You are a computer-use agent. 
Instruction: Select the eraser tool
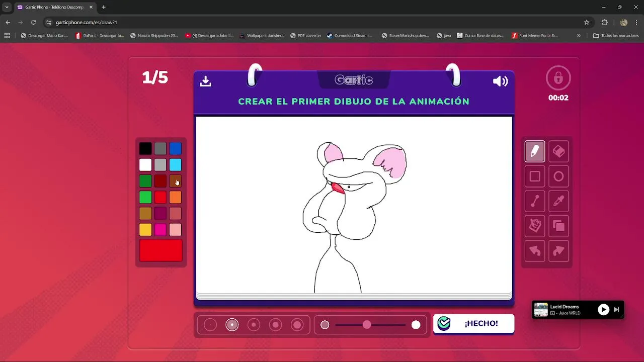(x=558, y=151)
